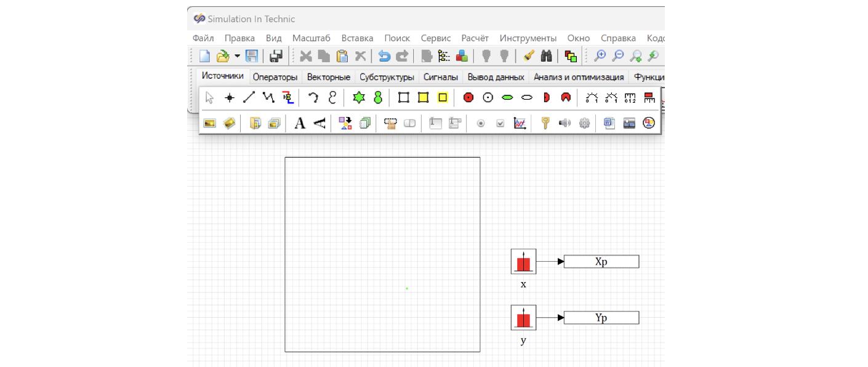Pick the green star shape tool
Viewport: 868px width, 367px height.
coord(359,97)
